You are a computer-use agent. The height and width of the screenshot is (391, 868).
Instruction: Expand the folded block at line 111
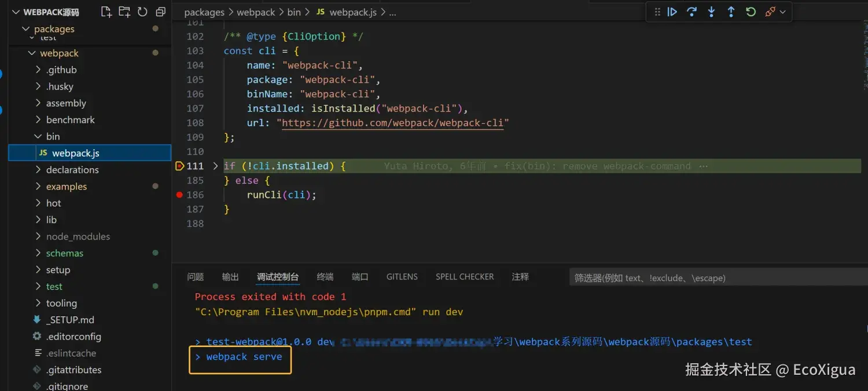(x=215, y=166)
